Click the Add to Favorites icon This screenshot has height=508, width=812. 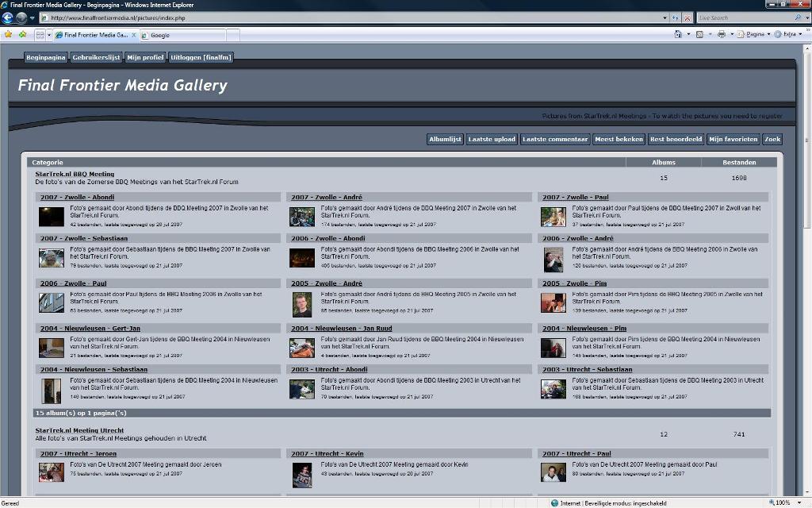(22, 34)
